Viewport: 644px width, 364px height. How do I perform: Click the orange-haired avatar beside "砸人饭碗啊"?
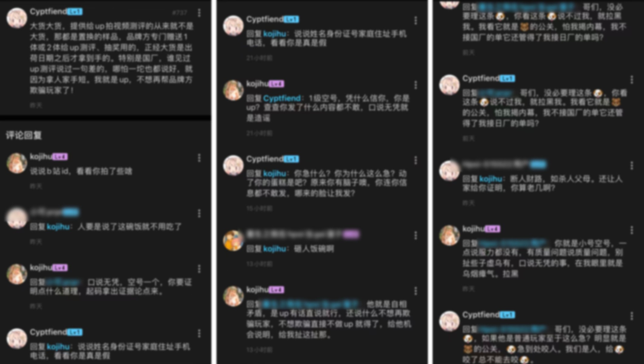point(233,240)
